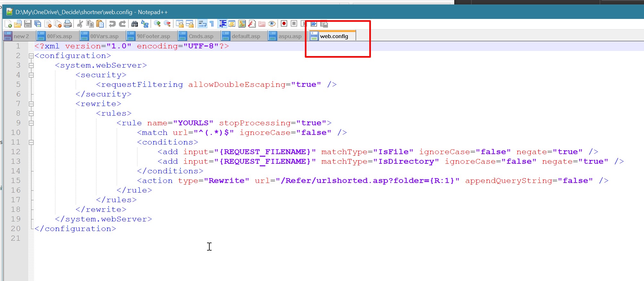The width and height of the screenshot is (644, 281).
Task: Toggle word wrap in the toolbar
Action: [x=202, y=24]
